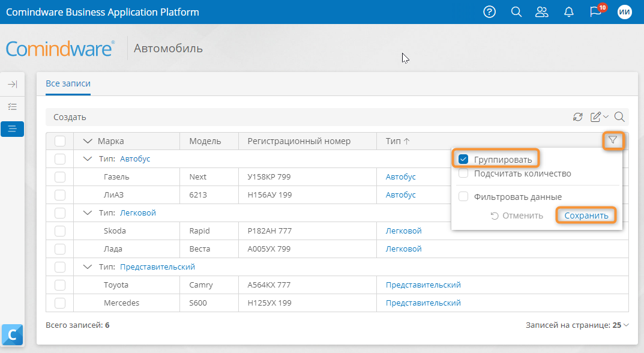
Task: Check the Автобус group checkbox
Action: pyautogui.click(x=60, y=159)
